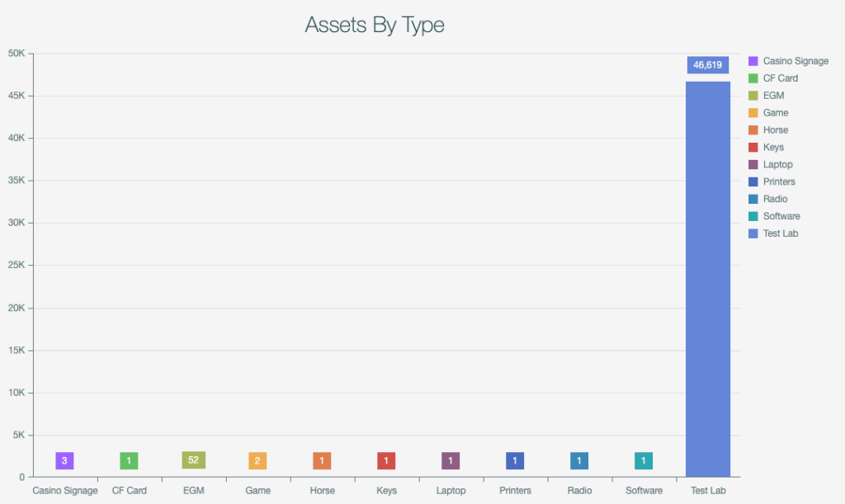
Task: Toggle the Laptop legend entry
Action: (x=777, y=165)
